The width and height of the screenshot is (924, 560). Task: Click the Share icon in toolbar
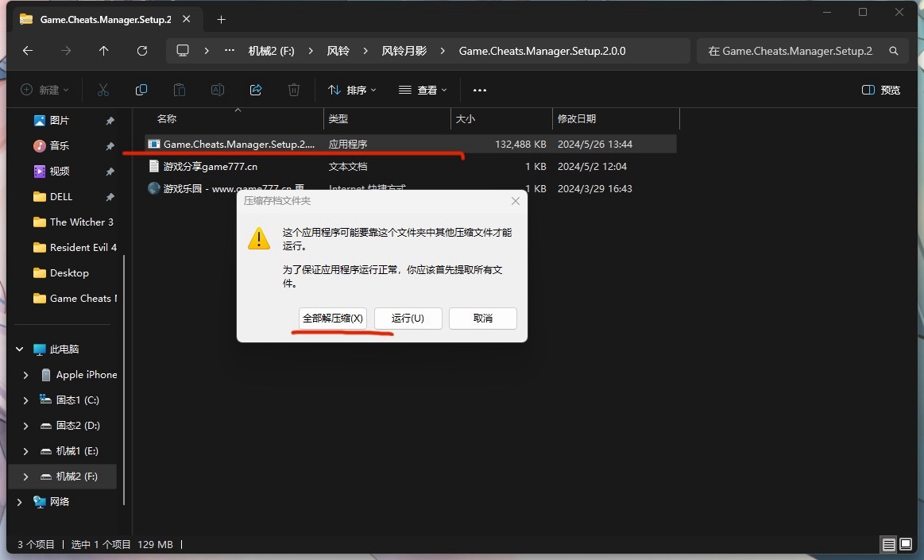256,90
